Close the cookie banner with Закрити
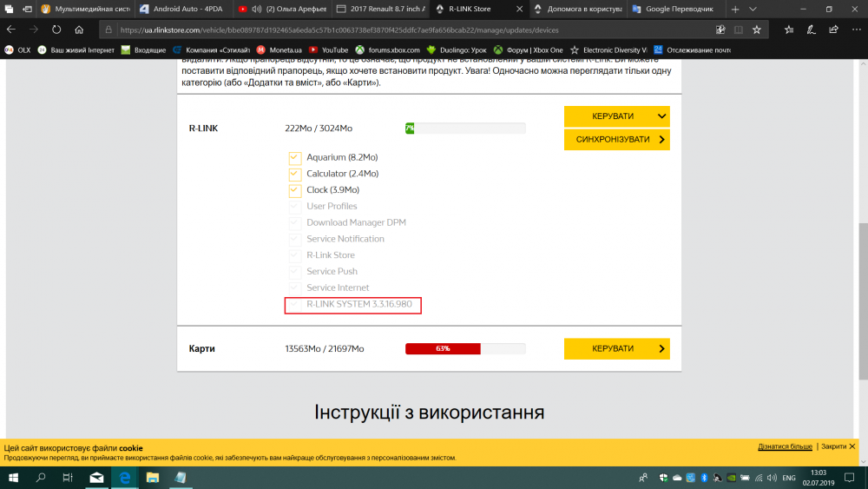 tap(838, 446)
